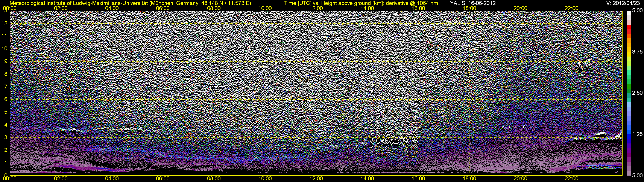
Task: Click the 6 km height axis label
Action: coord(6,100)
